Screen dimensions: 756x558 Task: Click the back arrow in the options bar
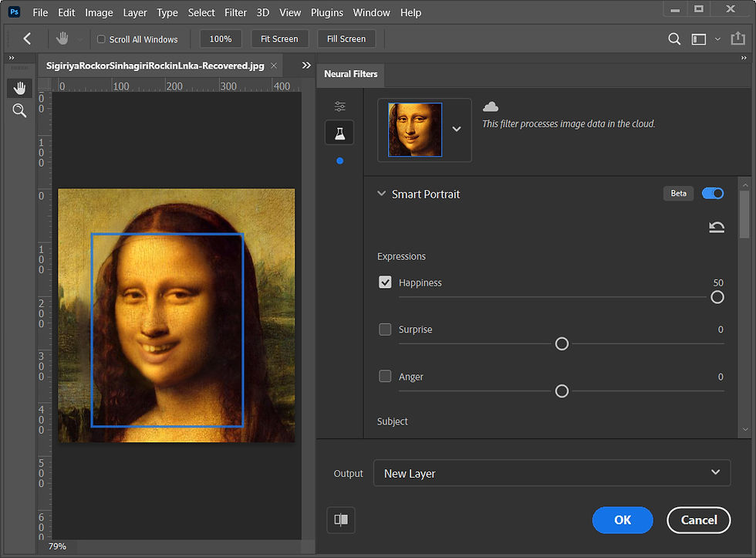click(27, 39)
